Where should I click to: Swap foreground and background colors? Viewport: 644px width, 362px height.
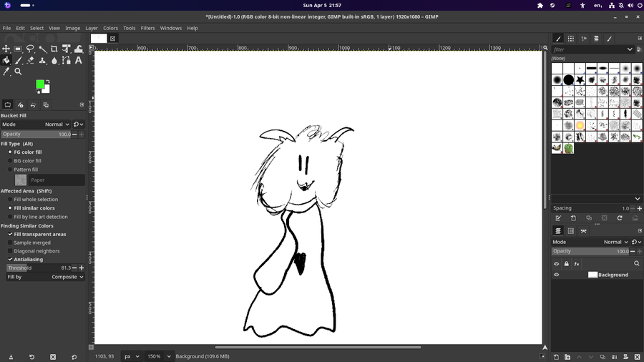pos(48,82)
